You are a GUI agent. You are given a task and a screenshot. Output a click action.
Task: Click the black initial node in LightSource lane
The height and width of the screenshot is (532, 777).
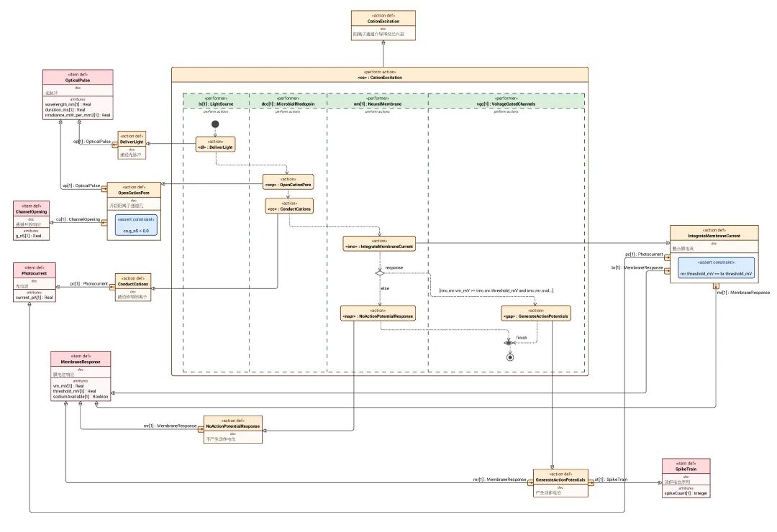[215, 124]
